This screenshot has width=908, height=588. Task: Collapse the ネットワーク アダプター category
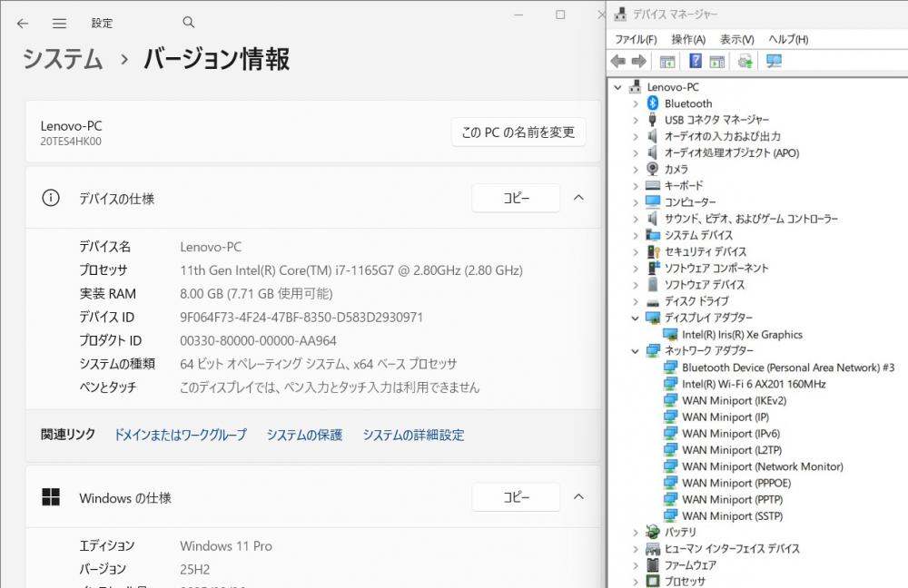(x=636, y=350)
